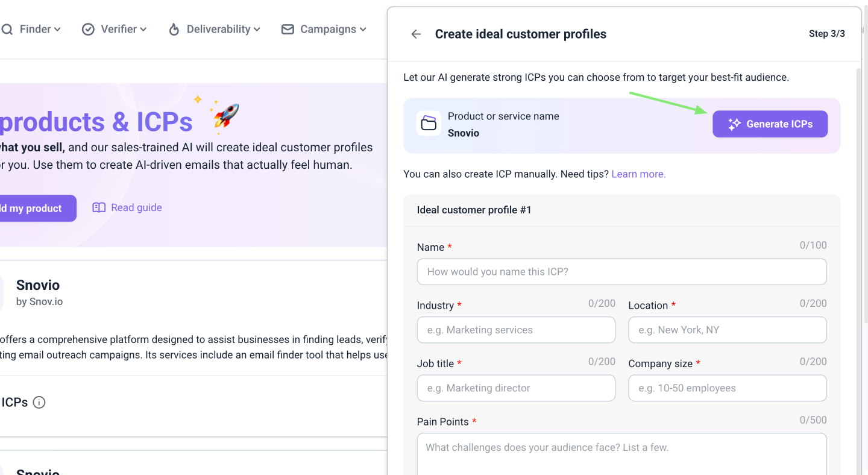
Task: Open the Learn more link
Action: pyautogui.click(x=638, y=174)
